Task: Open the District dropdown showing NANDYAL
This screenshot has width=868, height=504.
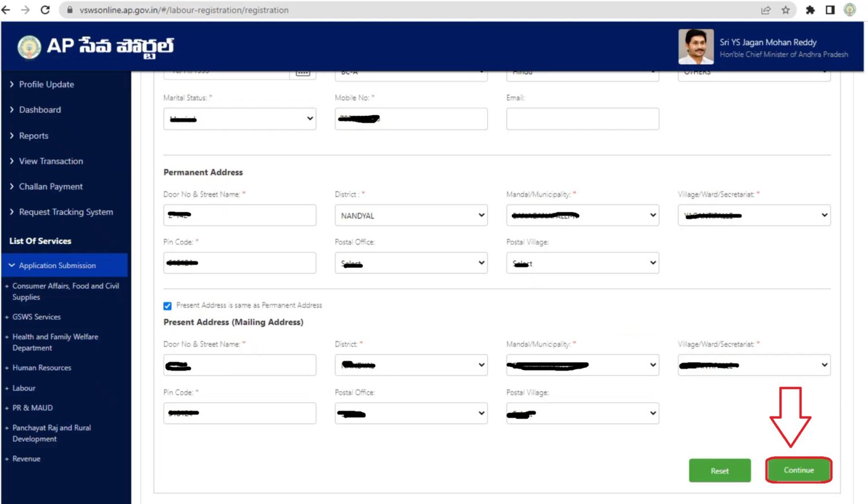Action: 411,215
